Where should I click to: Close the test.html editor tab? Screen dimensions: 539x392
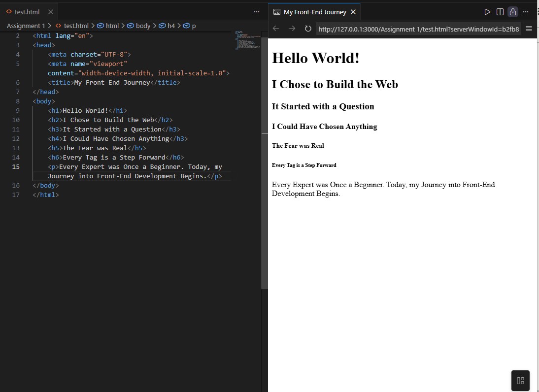[51, 12]
